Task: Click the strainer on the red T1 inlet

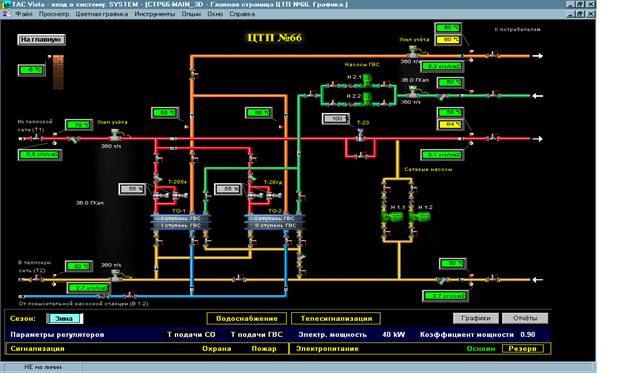Action: 74,140
